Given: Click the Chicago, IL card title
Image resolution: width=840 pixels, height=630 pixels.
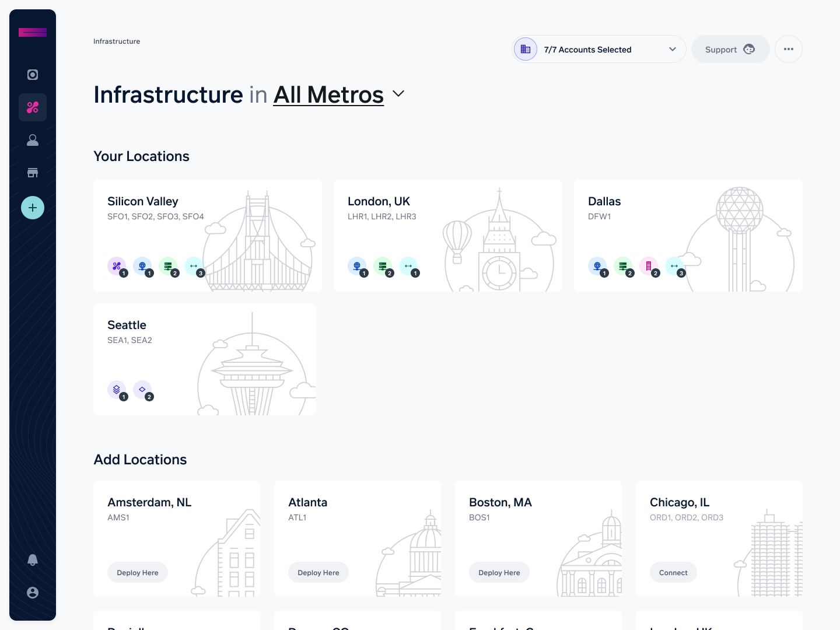Looking at the screenshot, I should pos(680,502).
